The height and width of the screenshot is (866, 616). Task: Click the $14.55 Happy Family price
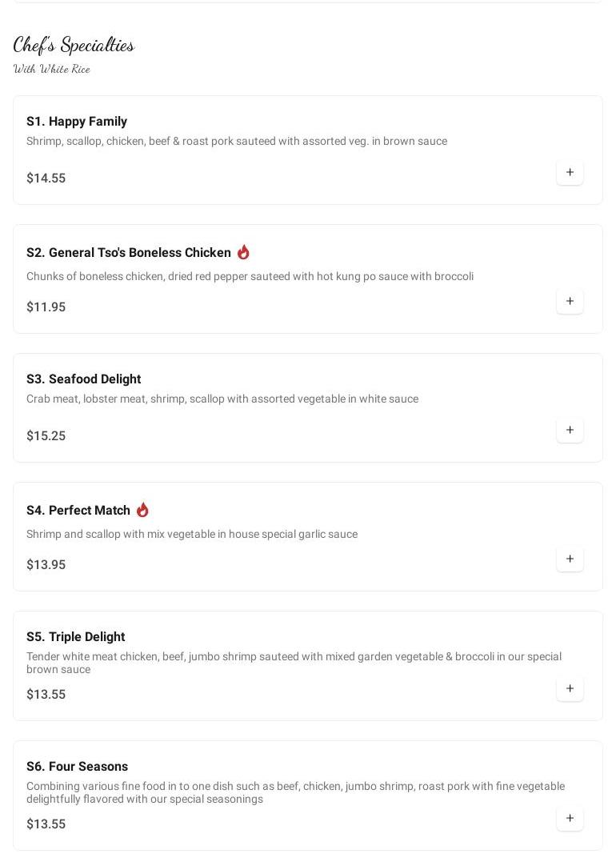tap(46, 178)
